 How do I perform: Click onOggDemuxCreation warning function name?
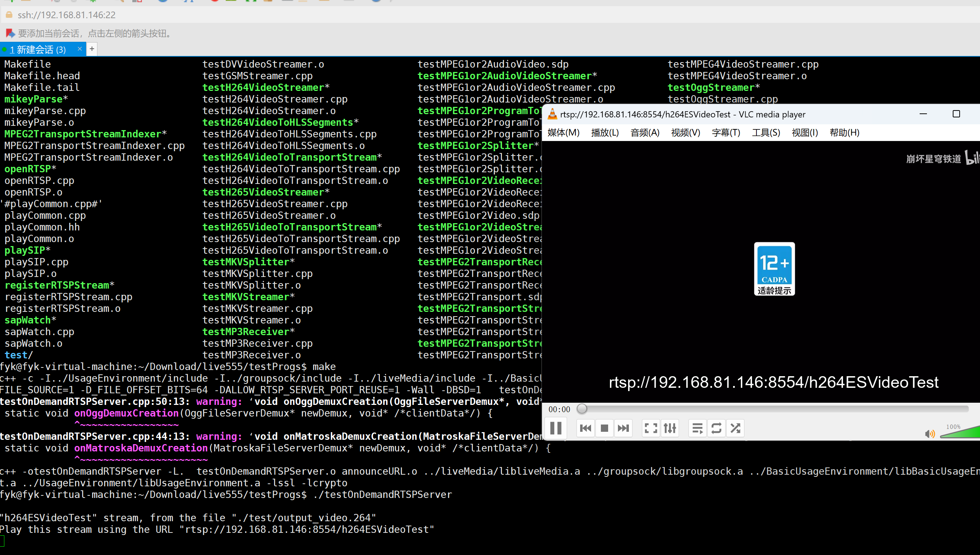126,413
